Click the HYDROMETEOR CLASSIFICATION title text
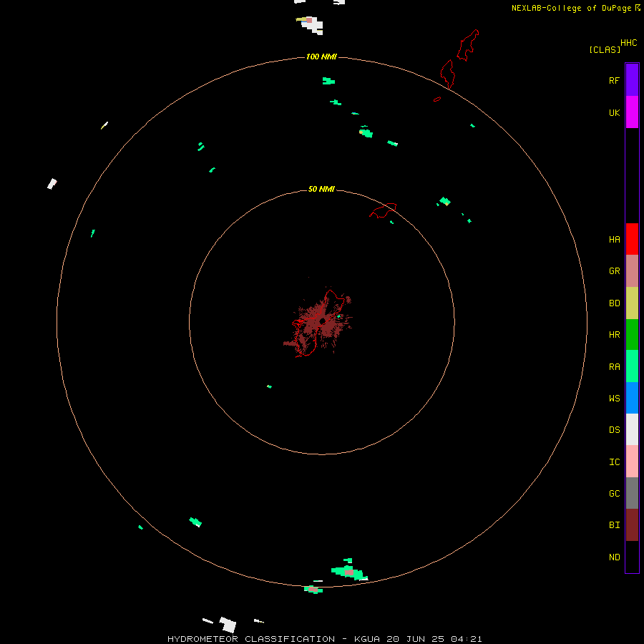The image size is (644, 644). [x=251, y=639]
